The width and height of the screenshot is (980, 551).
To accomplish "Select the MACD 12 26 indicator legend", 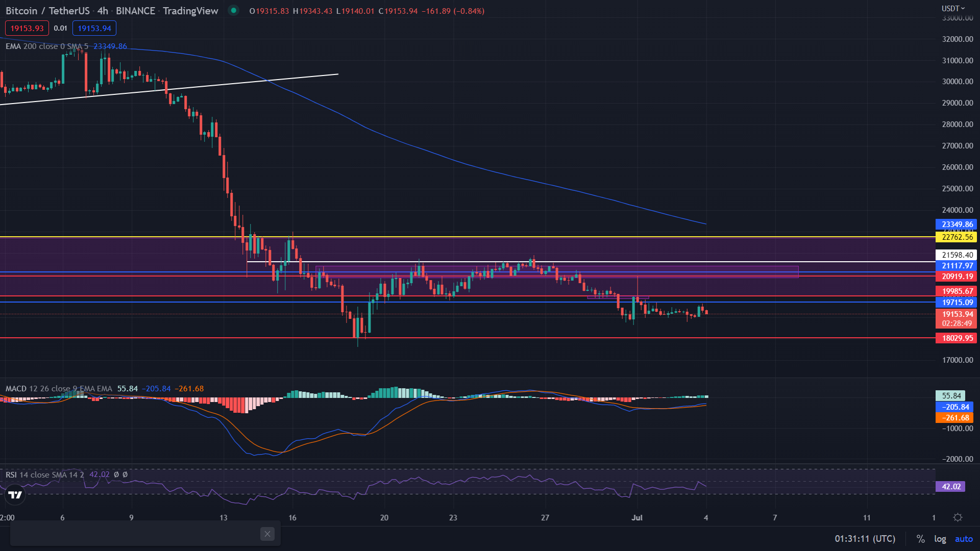I will click(x=59, y=389).
